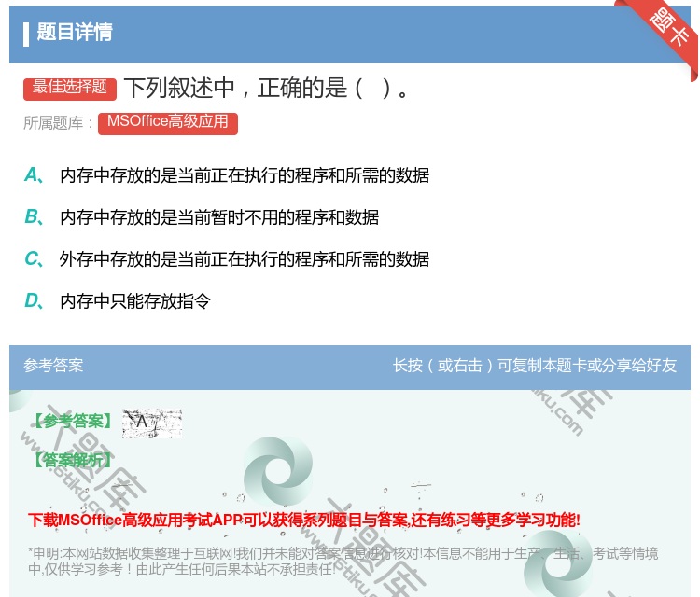The width and height of the screenshot is (700, 597).
Task: Select option D 内存中只能存放指令
Action: pyautogui.click(x=135, y=301)
